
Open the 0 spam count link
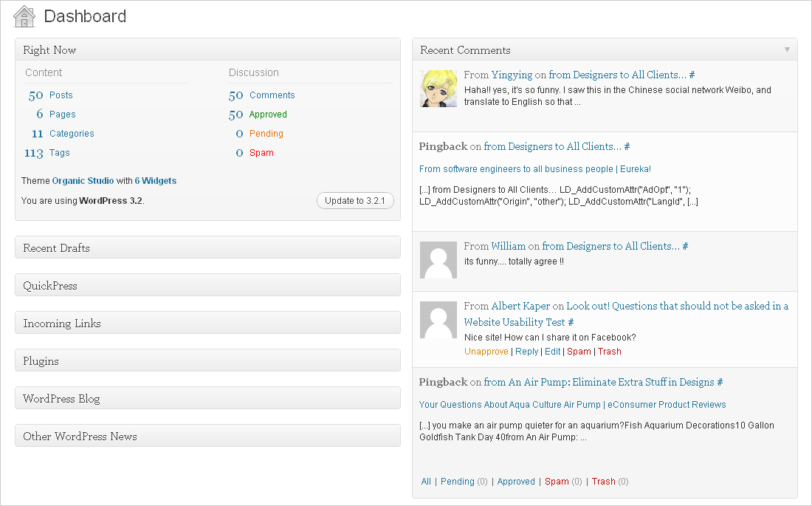[239, 153]
